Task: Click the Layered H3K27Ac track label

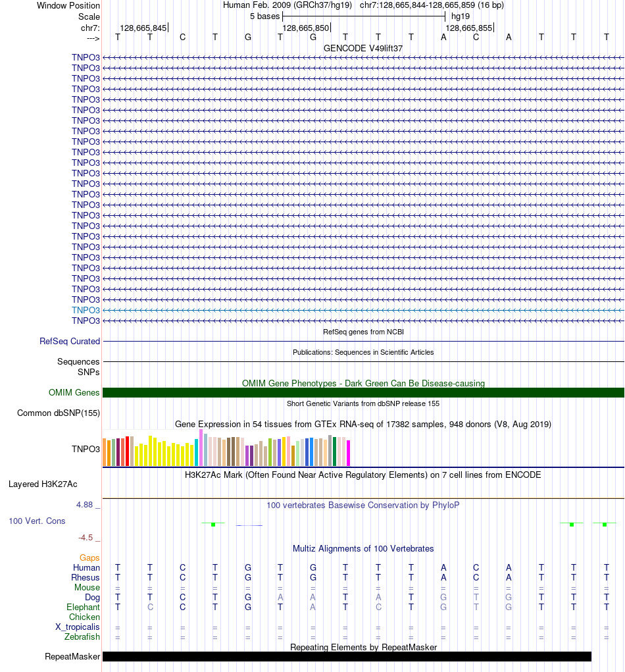Action: (x=43, y=484)
